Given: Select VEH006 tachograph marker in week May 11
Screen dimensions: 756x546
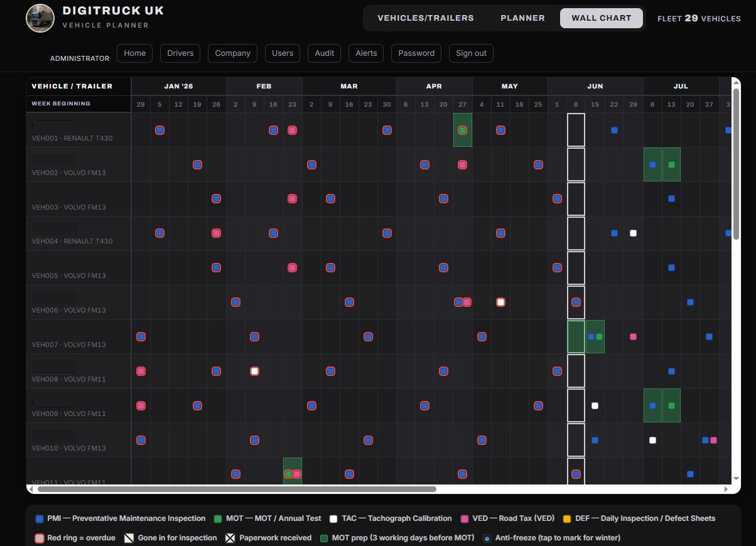Looking at the screenshot, I should 500,302.
